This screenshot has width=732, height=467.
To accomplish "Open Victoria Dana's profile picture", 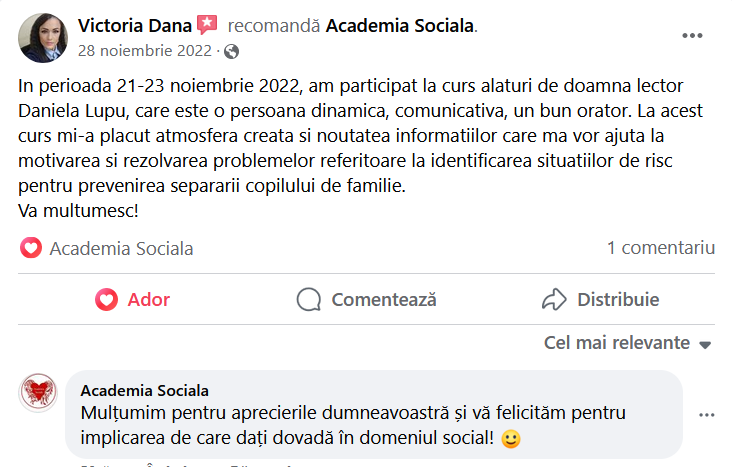I will (42, 37).
